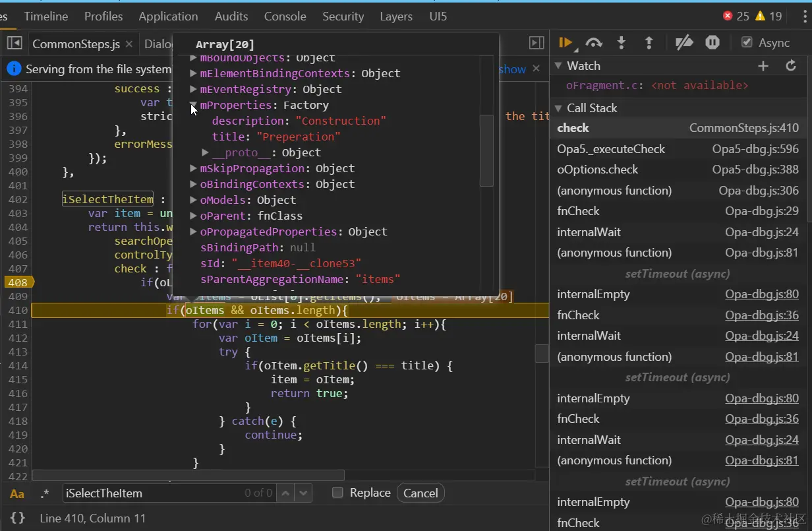
Task: Pretty print the source code
Action: pos(18,518)
